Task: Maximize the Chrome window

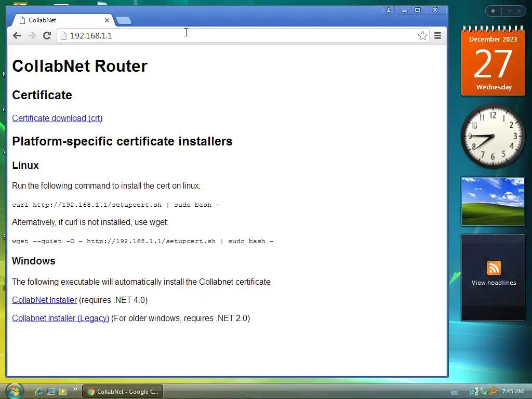Action: click(418, 10)
